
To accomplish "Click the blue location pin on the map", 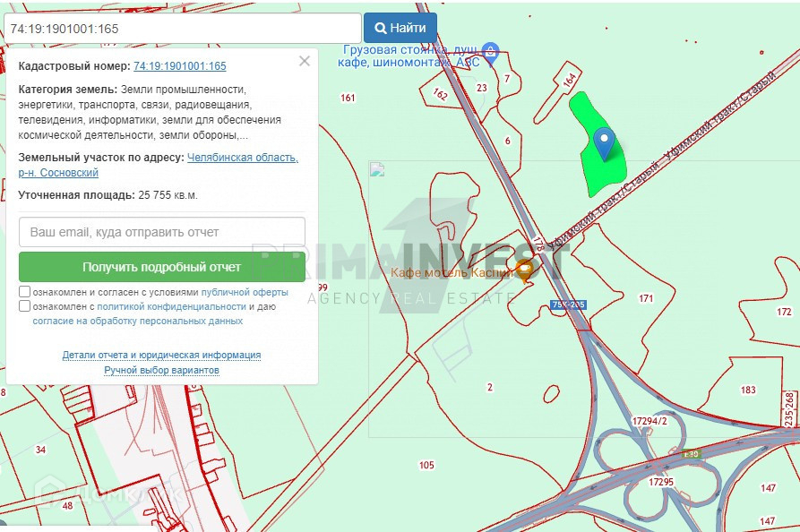I will point(605,142).
